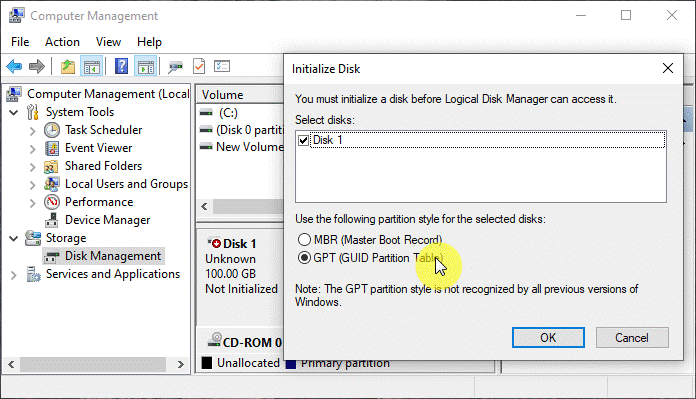Click the (C:) volume drive icon
Screen dimensions: 696x399
point(206,113)
